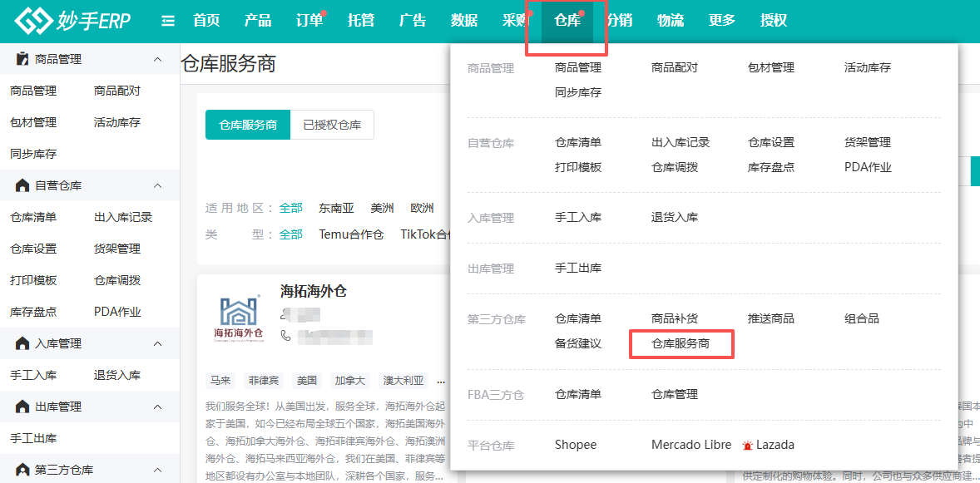The width and height of the screenshot is (980, 483).
Task: Open the 海拓海外仓 logo image
Action: click(x=239, y=318)
